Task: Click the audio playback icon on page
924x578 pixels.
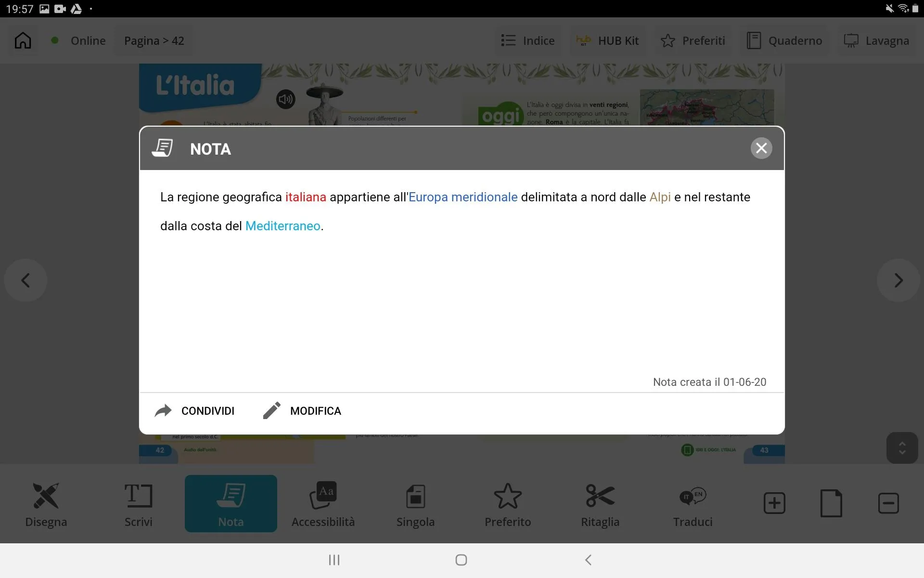Action: click(x=285, y=99)
